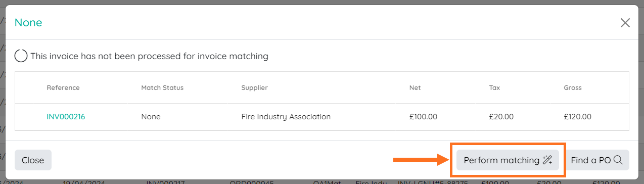Select the Reference column header
The width and height of the screenshot is (644, 184).
[63, 88]
